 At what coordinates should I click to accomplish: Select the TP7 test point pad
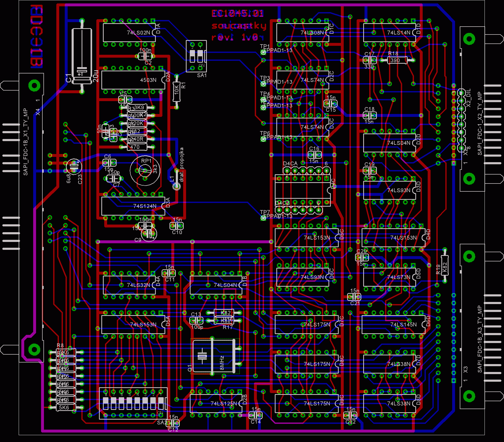tap(263, 218)
